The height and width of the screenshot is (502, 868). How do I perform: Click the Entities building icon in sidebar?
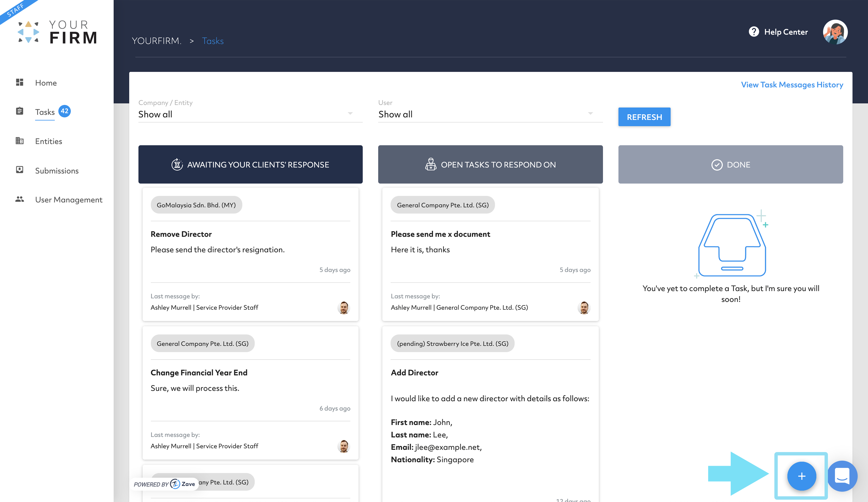(x=20, y=141)
